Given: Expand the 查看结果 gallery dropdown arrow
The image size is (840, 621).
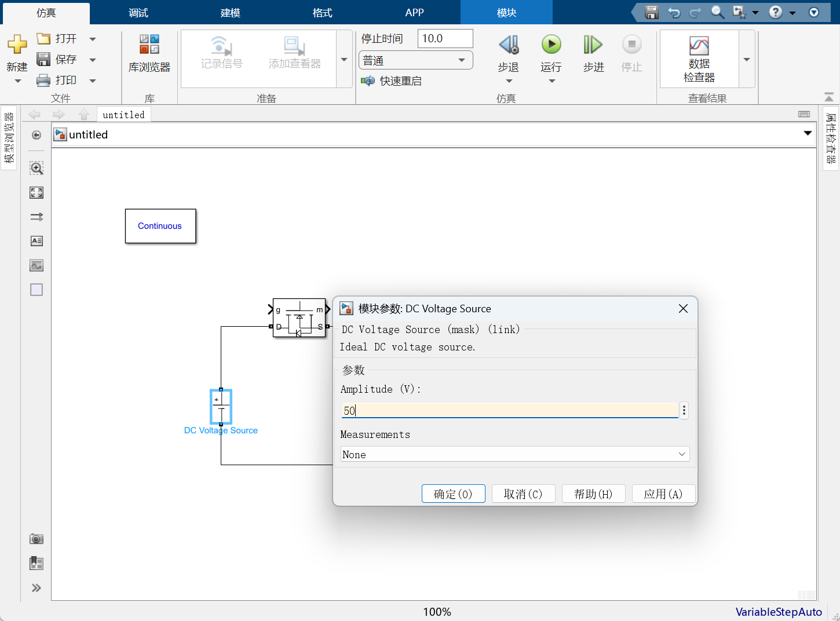Looking at the screenshot, I should coord(747,59).
